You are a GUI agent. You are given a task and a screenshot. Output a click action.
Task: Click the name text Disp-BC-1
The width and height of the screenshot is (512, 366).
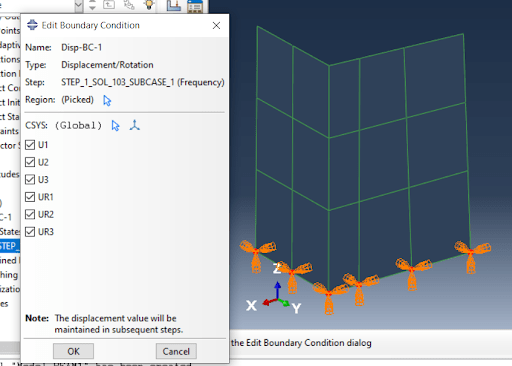[81, 48]
